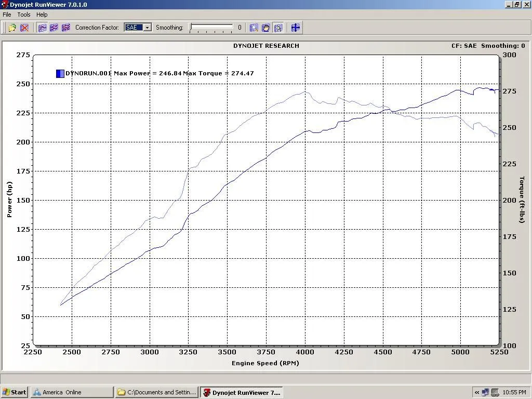
Task: Select the middle graph overlay icon
Action: tap(54, 28)
